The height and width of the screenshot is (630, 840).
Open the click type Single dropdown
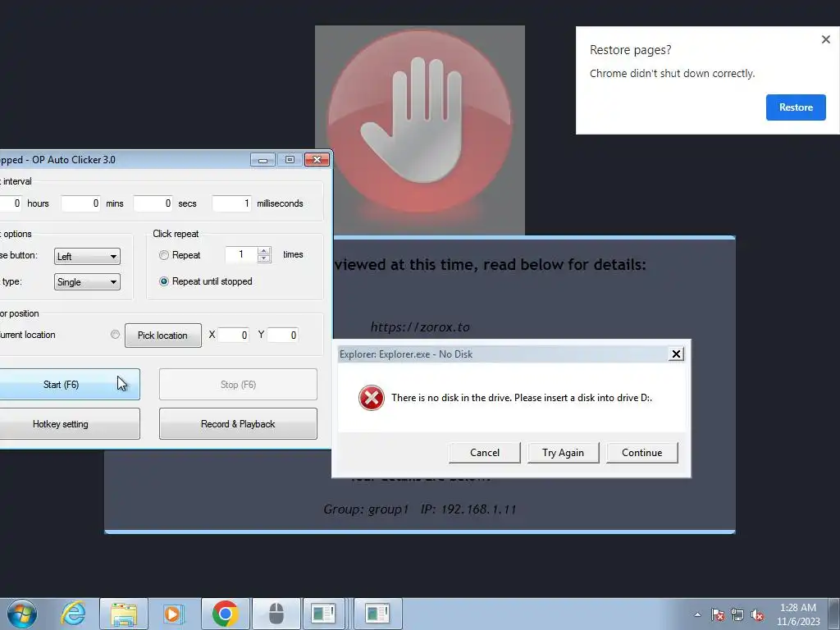pyautogui.click(x=87, y=282)
